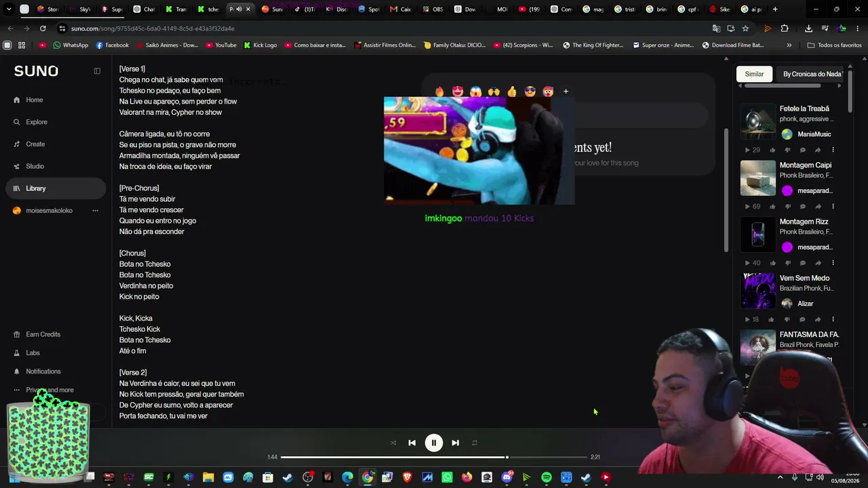Dislike the Montagem Rizz song
The image size is (868, 488).
tap(787, 263)
